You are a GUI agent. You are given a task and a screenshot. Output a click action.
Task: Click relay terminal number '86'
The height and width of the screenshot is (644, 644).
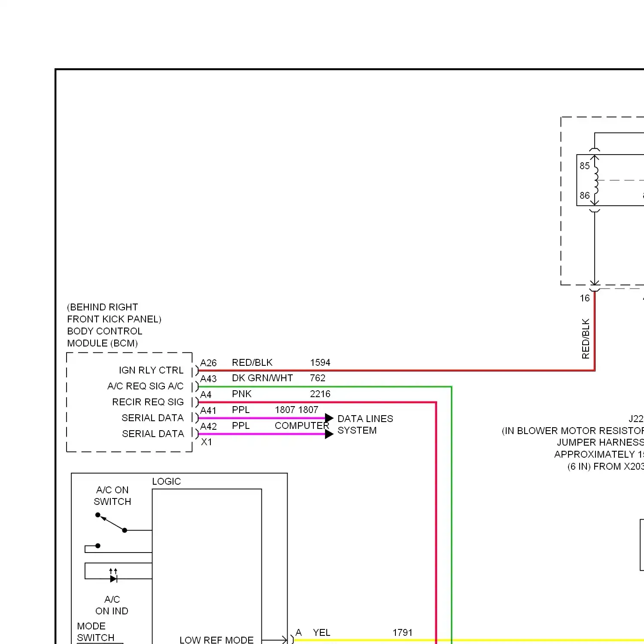(x=585, y=195)
